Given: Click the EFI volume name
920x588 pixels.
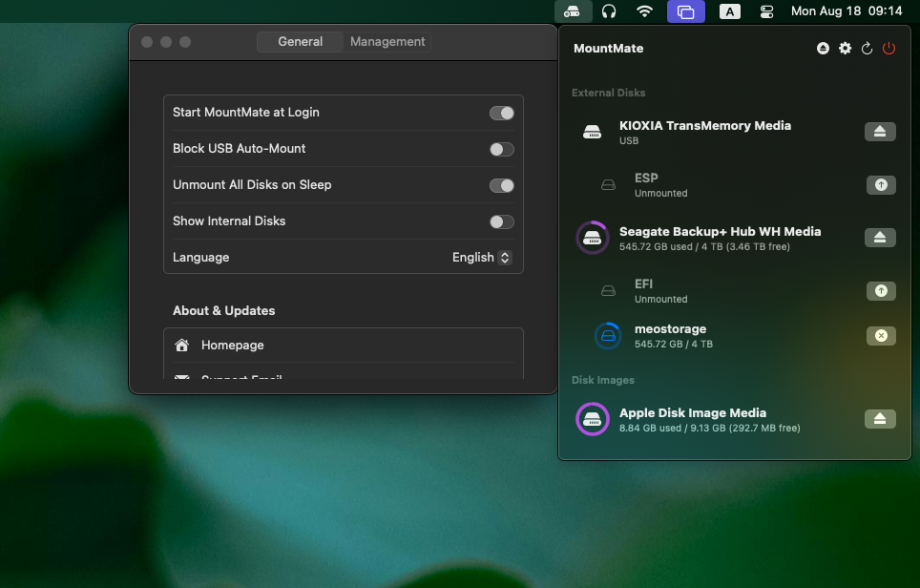Looking at the screenshot, I should point(643,283).
